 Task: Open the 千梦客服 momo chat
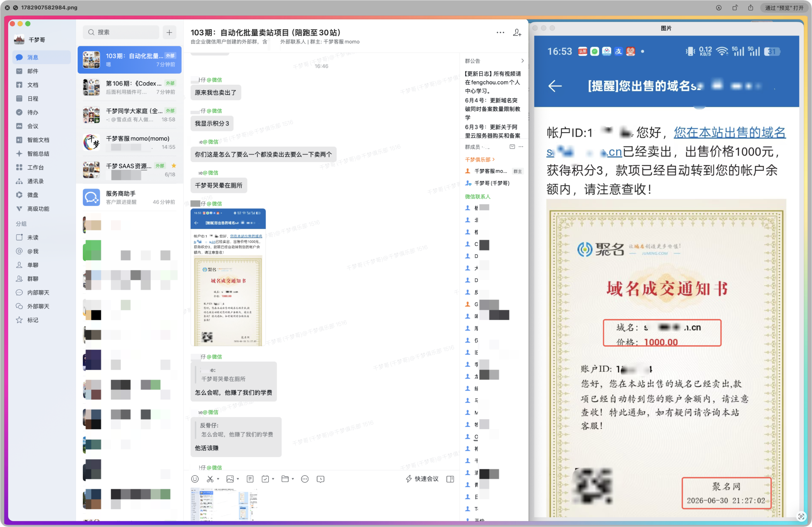tap(130, 143)
